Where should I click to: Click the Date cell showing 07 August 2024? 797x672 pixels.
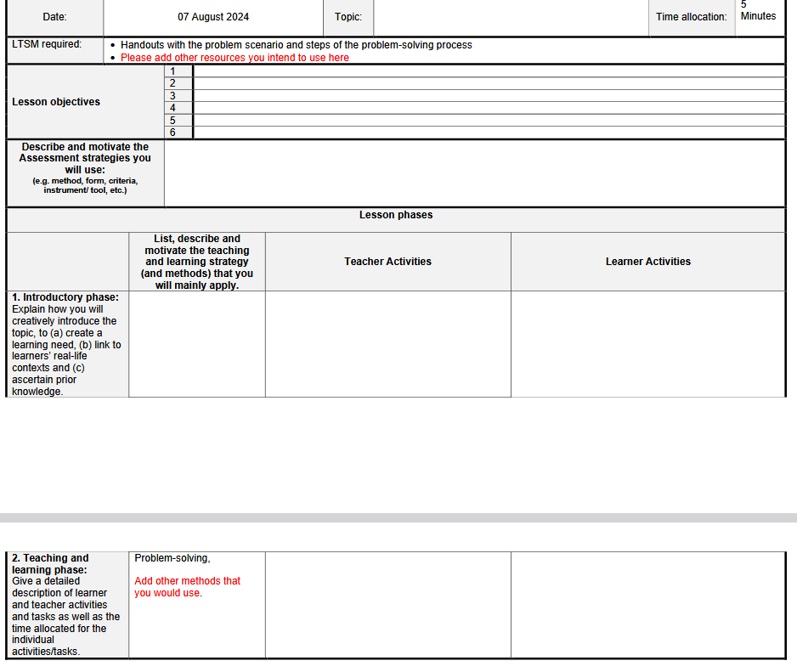tap(213, 17)
